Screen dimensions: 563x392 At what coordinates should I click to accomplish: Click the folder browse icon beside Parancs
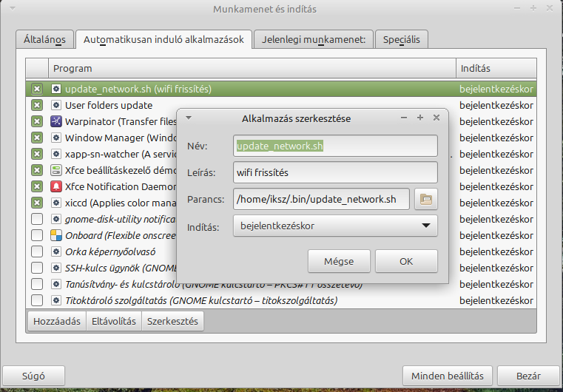tap(425, 198)
